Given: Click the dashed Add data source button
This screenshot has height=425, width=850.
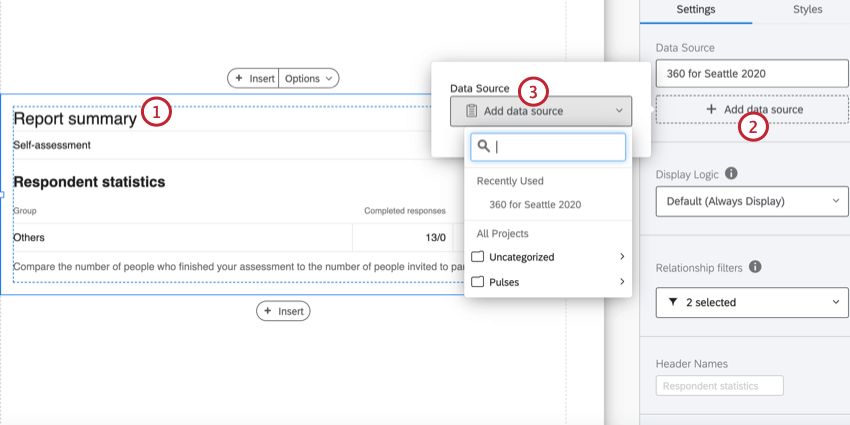Looking at the screenshot, I should point(753,109).
